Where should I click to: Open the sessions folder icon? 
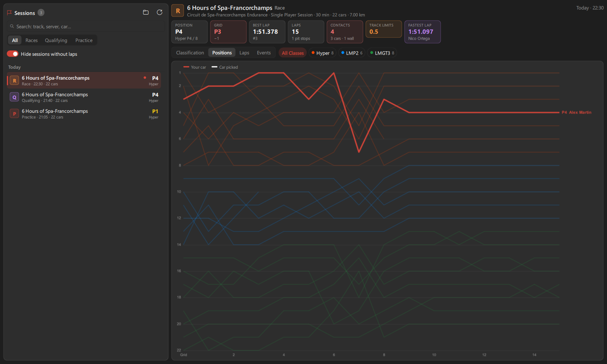pos(146,13)
